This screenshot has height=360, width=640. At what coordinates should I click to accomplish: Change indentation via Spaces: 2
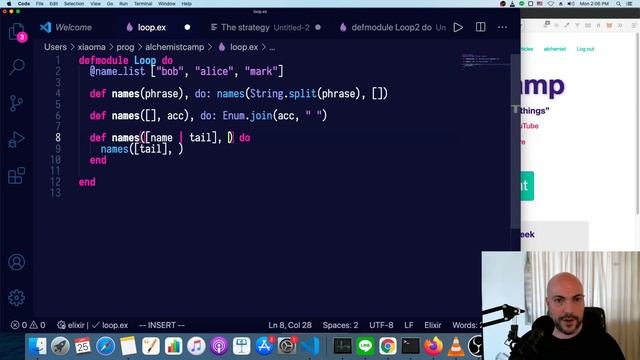click(x=340, y=325)
